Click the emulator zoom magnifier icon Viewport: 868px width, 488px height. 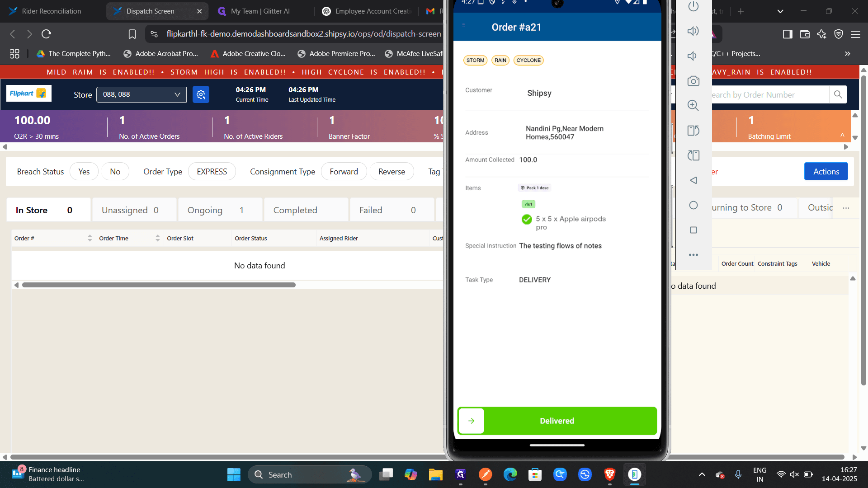[693, 105]
